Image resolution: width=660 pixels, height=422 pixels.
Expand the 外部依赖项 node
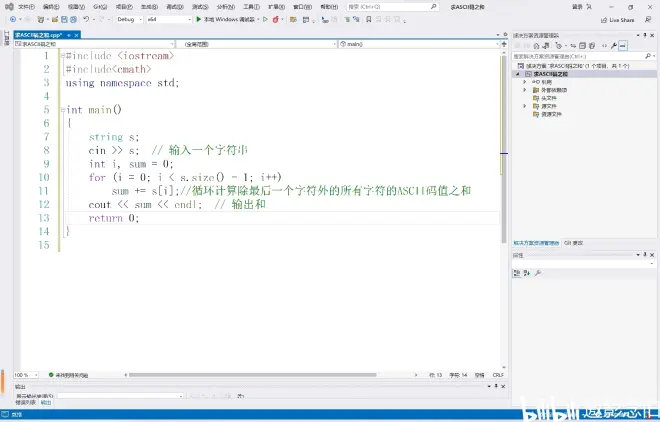click(524, 89)
